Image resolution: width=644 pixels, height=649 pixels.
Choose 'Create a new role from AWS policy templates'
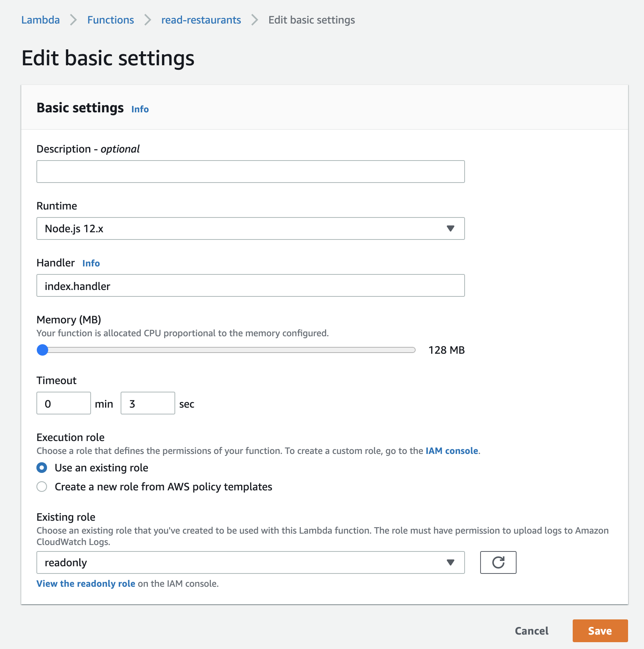[x=42, y=487]
